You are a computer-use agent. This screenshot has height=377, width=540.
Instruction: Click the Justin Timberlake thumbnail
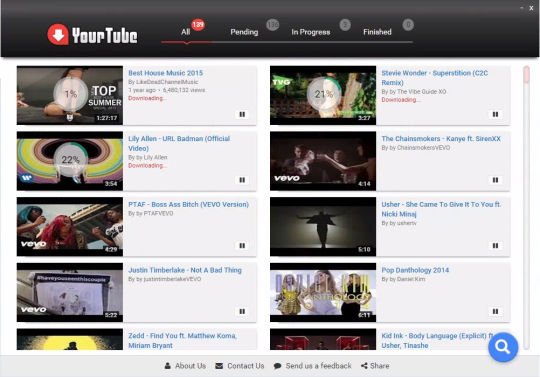[x=70, y=293]
